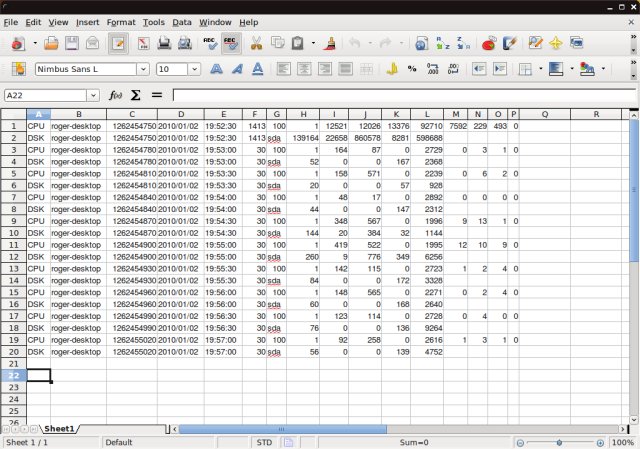Toggle Center Horizontally alignment

304,69
